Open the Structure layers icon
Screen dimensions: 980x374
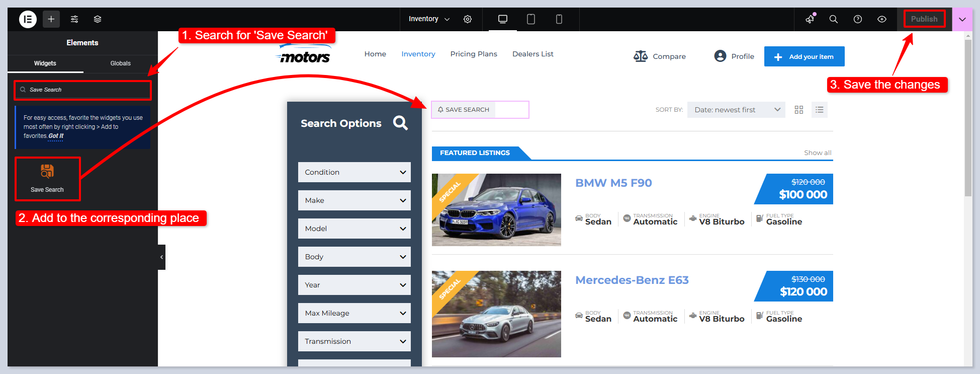[98, 19]
